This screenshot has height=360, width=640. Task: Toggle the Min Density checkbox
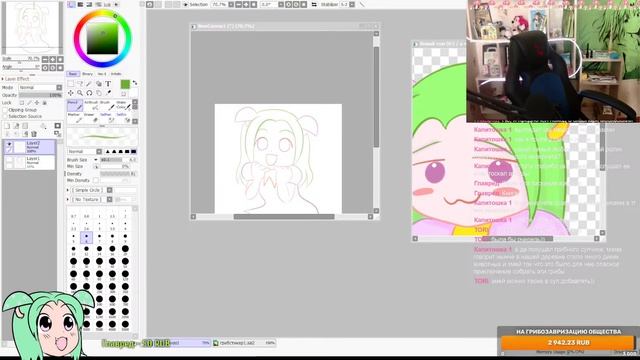point(96,180)
